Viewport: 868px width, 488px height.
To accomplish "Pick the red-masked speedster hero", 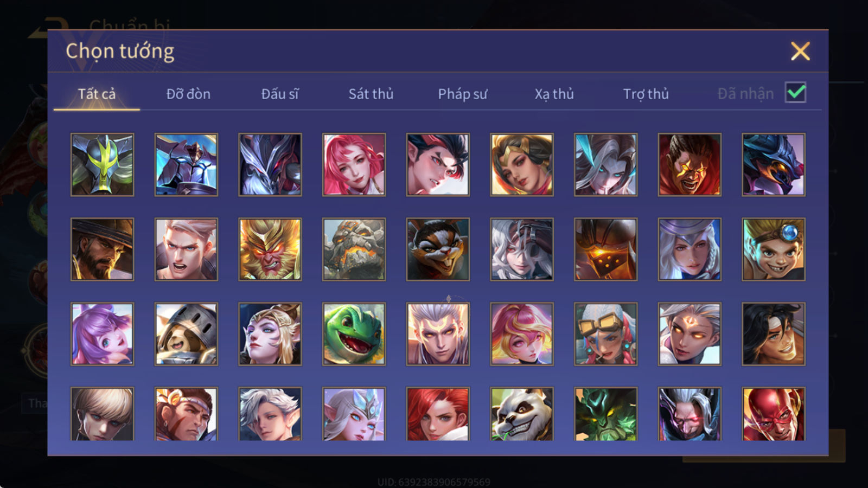I will [774, 414].
